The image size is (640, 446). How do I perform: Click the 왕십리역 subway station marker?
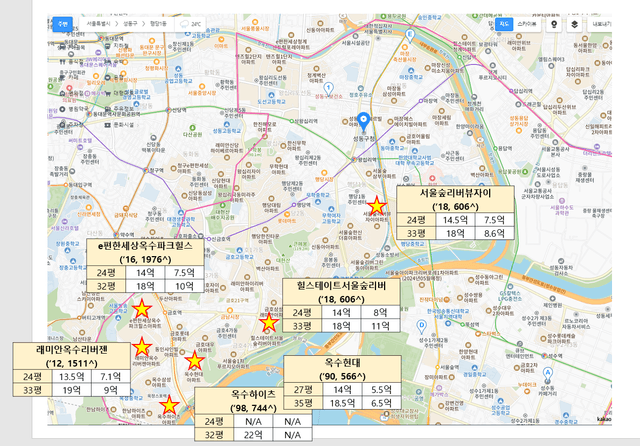pyautogui.click(x=353, y=160)
